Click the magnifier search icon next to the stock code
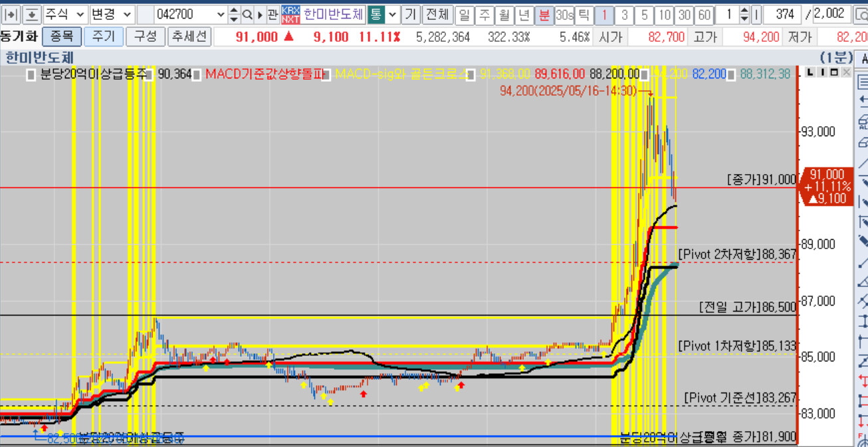Screen dimensions: 868x447 click(247, 14)
